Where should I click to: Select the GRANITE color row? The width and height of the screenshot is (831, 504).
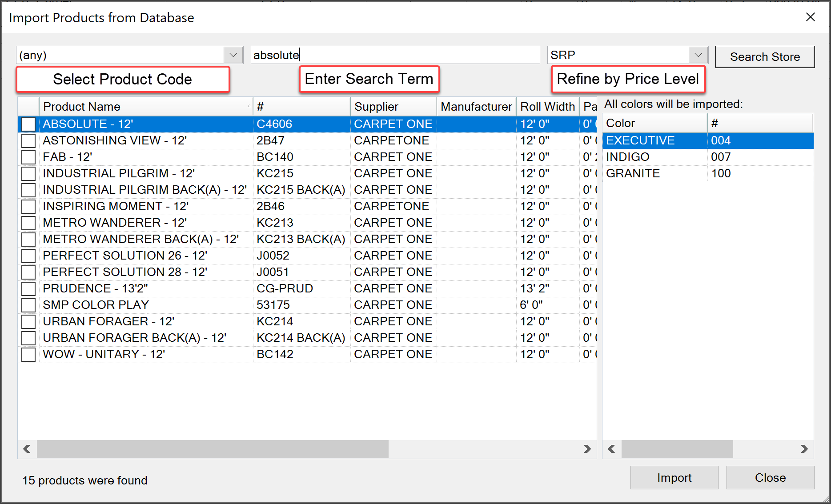[x=708, y=173]
